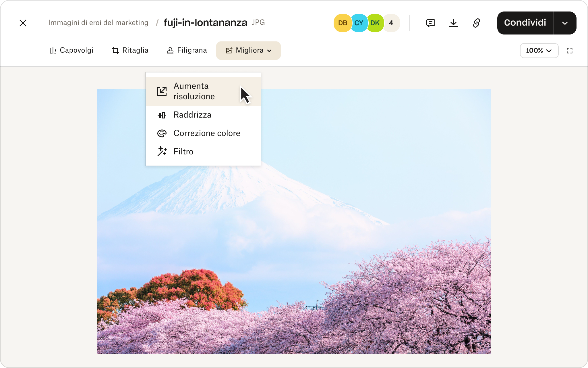Select the CY user avatar
This screenshot has height=368, width=588.
(x=359, y=23)
